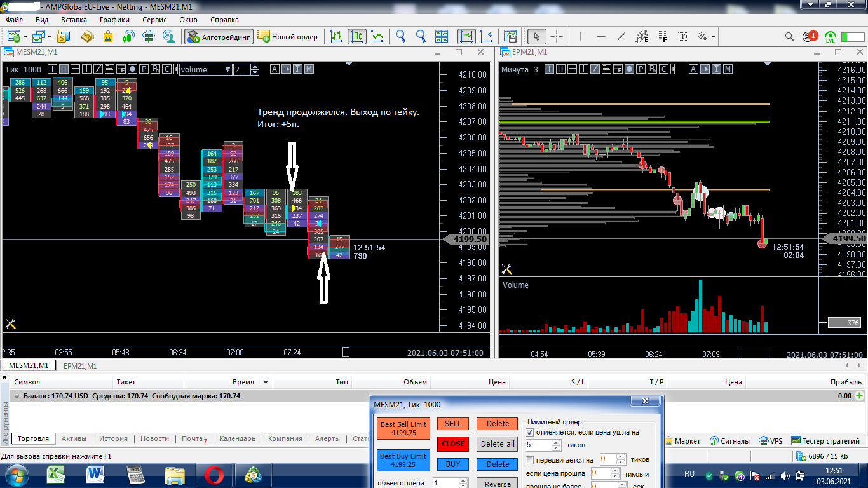Collapse the balance row expander
Image resolution: width=868 pixels, height=488 pixels.
click(16, 396)
